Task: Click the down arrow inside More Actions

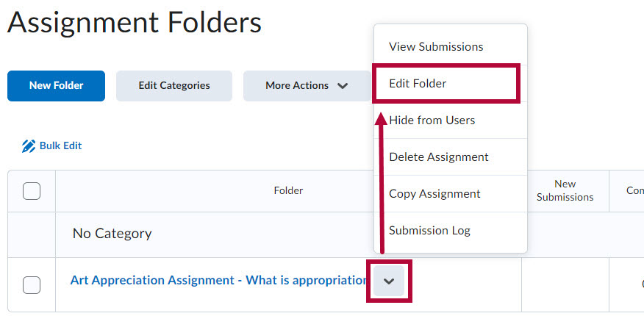Action: tap(343, 86)
